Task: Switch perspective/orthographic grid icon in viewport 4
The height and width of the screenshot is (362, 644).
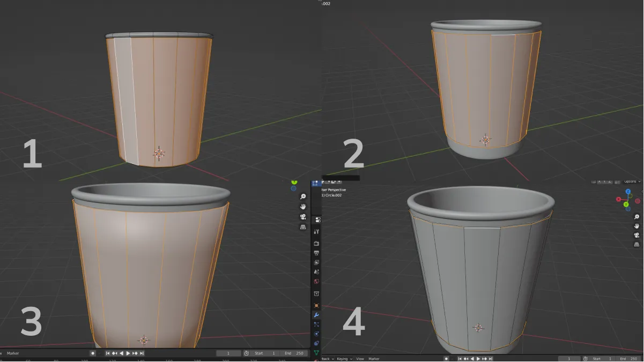Action: pos(636,244)
